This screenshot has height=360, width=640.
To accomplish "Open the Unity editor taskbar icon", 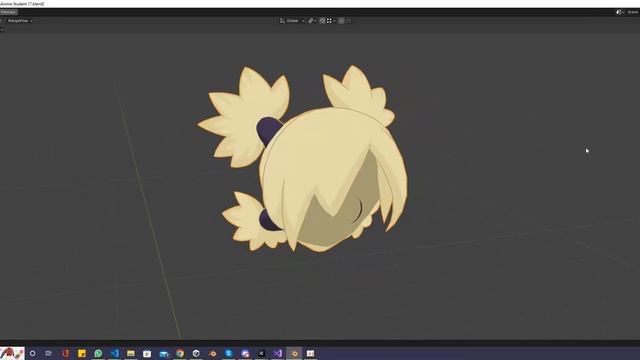I will click(261, 353).
